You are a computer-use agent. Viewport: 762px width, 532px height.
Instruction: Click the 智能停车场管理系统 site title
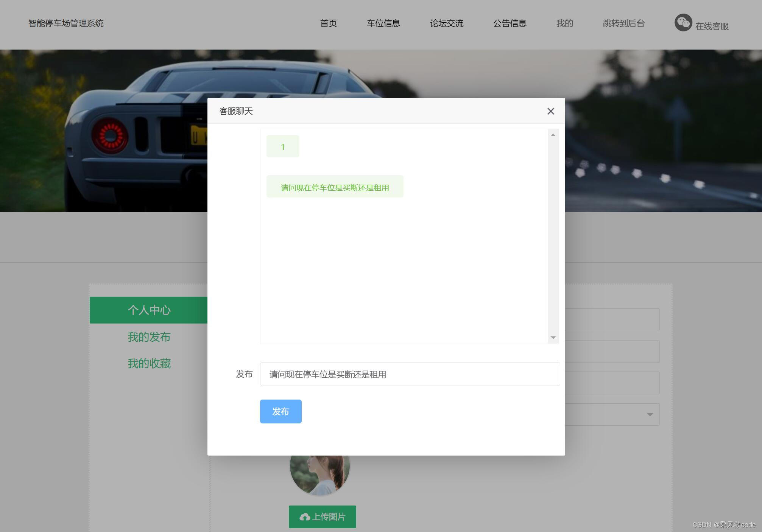[66, 23]
